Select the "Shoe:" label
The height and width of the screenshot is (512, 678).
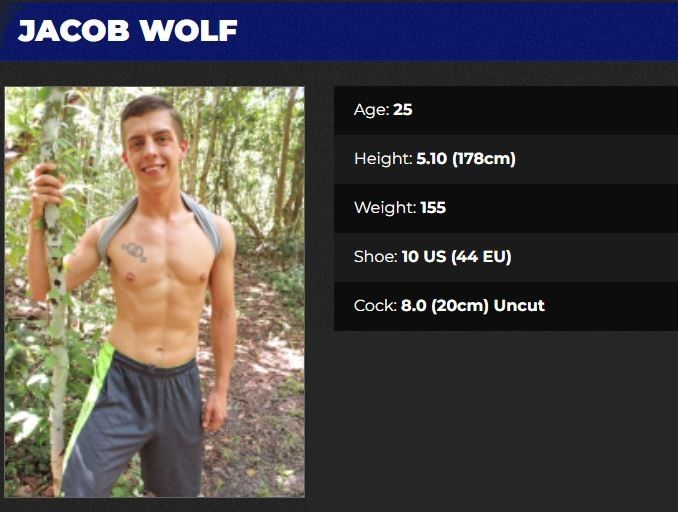[x=375, y=256]
